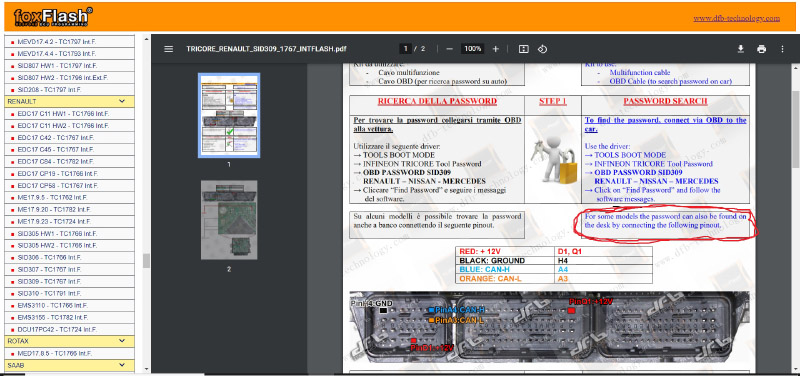
Task: Click the STEP 1 heading
Action: [553, 101]
